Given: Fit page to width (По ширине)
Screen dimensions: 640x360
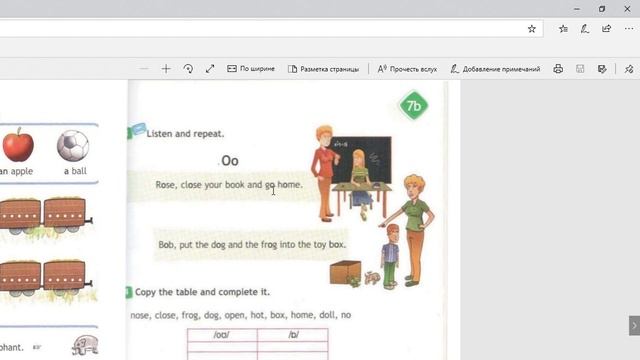Looking at the screenshot, I should (x=251, y=69).
